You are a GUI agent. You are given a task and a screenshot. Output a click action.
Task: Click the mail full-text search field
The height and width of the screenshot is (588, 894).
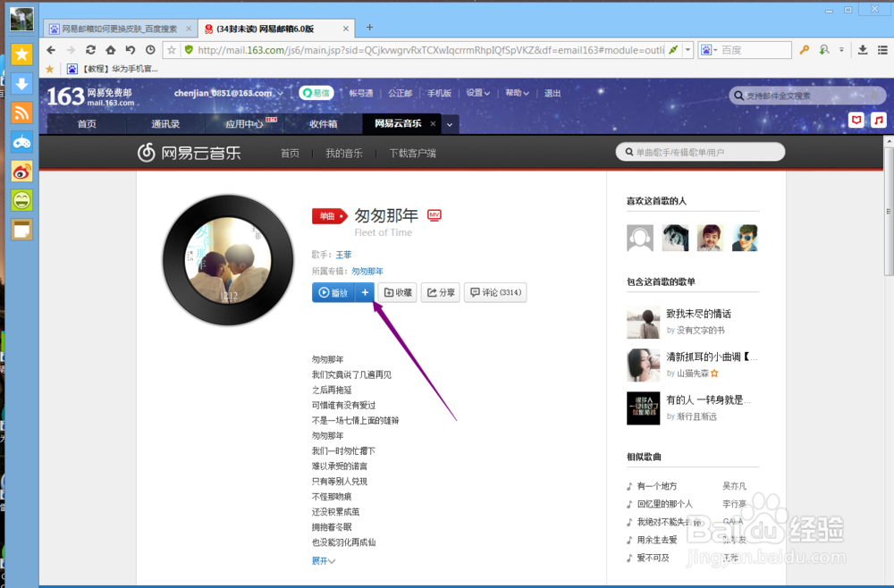tap(807, 96)
